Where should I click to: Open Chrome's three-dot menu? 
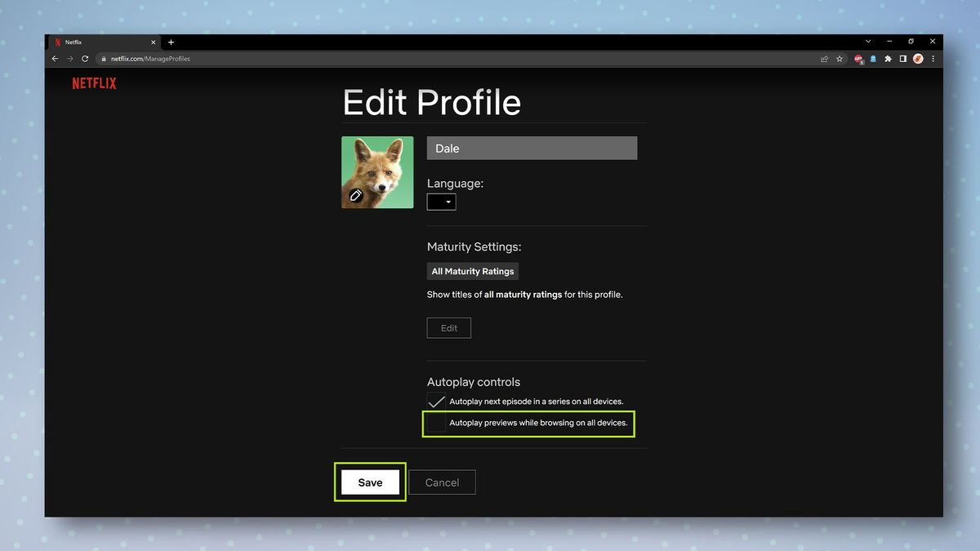tap(933, 58)
